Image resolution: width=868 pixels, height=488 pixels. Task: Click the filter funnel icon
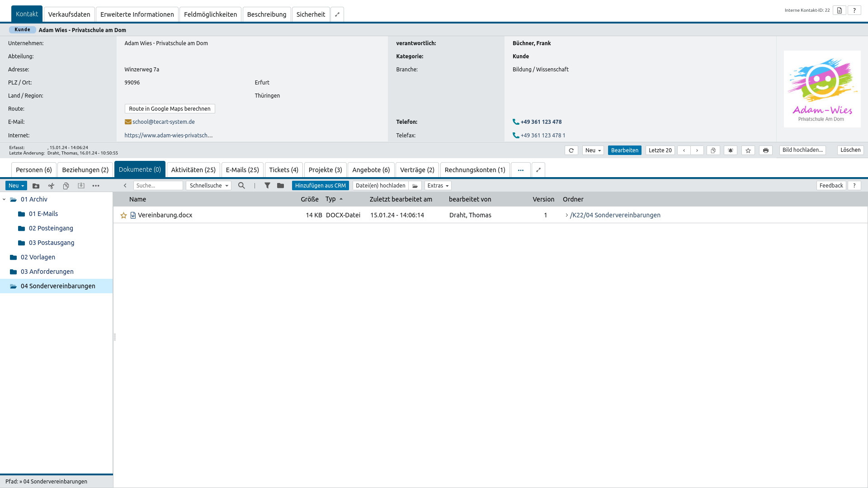point(267,186)
